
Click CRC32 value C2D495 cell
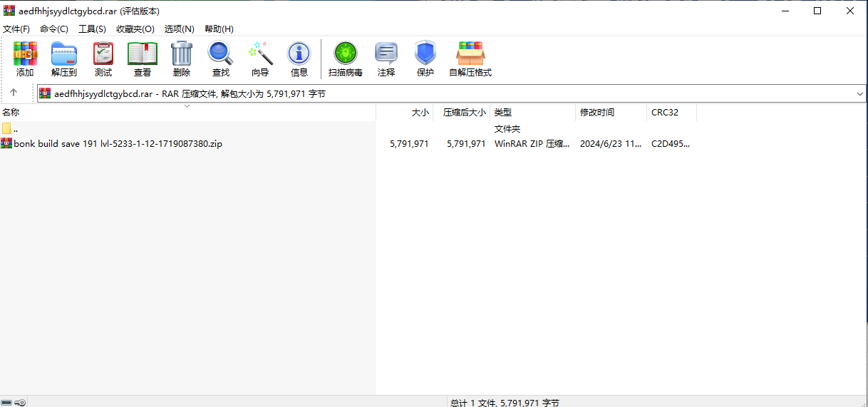tap(671, 143)
